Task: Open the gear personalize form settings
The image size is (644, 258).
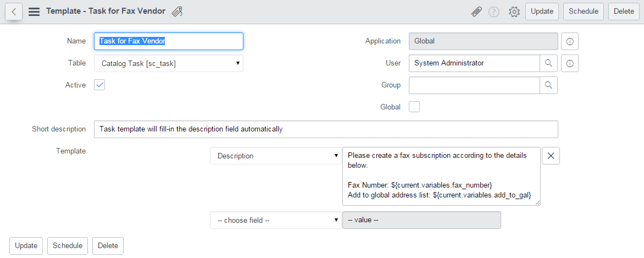Action: point(514,12)
